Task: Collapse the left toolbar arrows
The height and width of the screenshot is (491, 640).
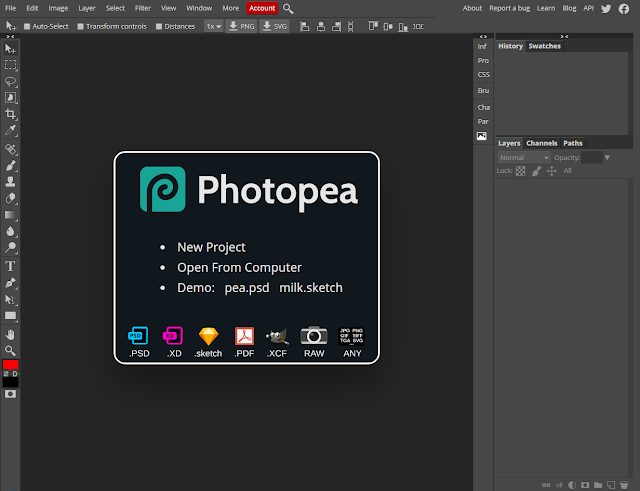Action: click(10, 37)
